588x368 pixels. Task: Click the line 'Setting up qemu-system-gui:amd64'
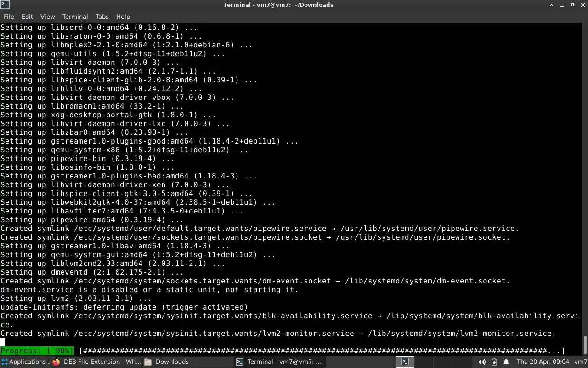tap(138, 255)
